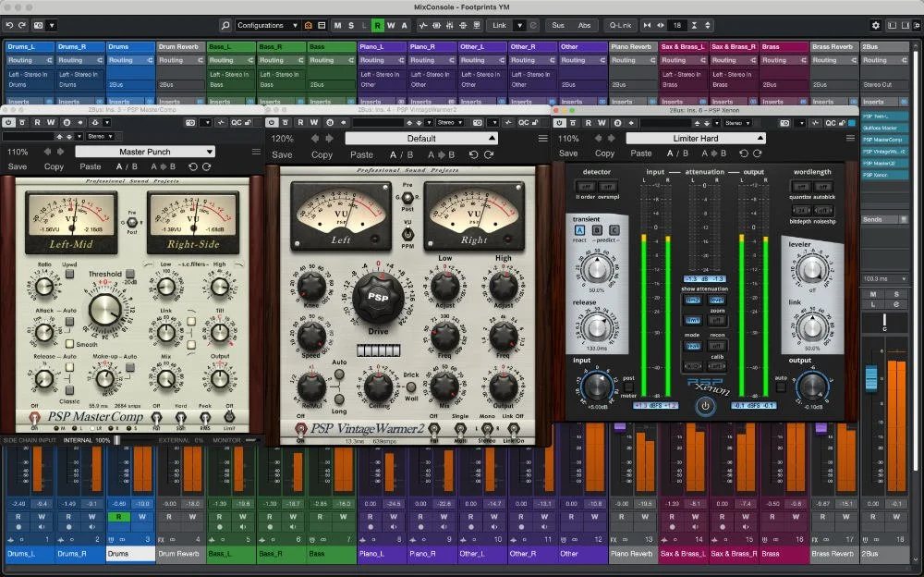The image size is (924, 577).
Task: Open QC quick controls in PSP MasterComp
Action: 236,122
